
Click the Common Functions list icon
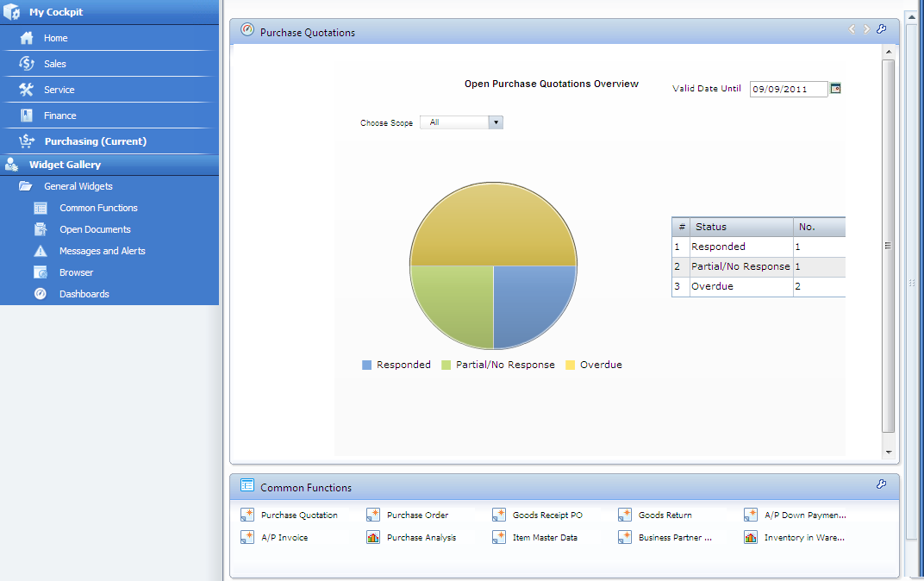41,208
